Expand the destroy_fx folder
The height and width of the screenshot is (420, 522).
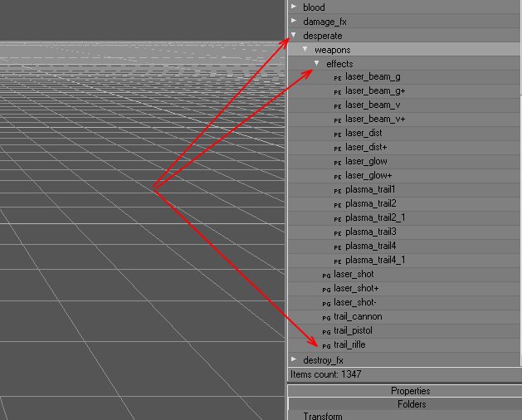294,359
